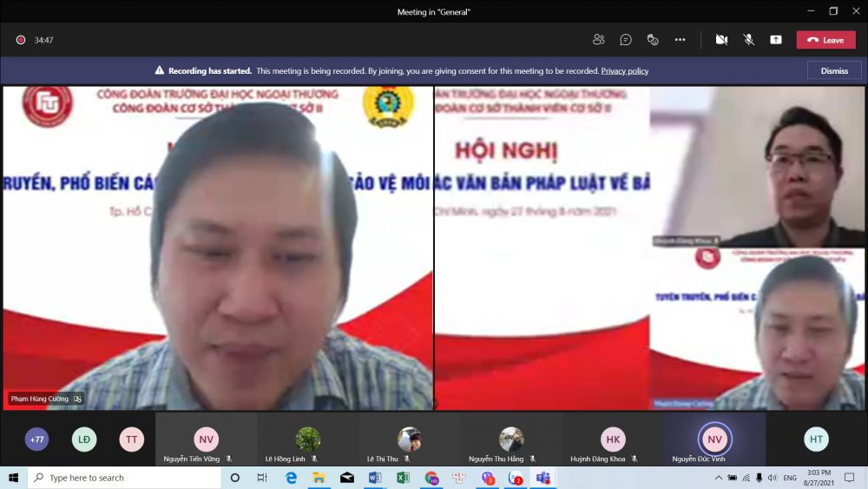Adjust the volume from system tray
The width and height of the screenshot is (868, 489).
[x=773, y=478]
